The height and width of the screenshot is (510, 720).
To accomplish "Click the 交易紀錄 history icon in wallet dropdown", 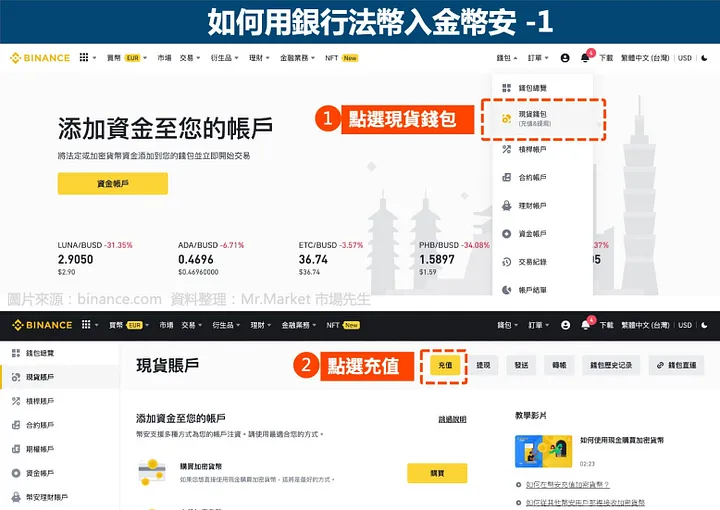I will tap(507, 262).
